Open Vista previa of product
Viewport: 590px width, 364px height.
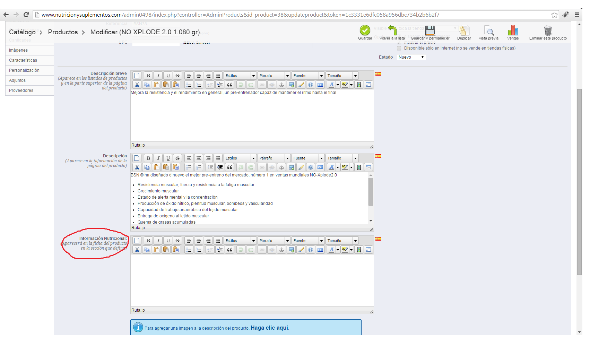tap(488, 33)
